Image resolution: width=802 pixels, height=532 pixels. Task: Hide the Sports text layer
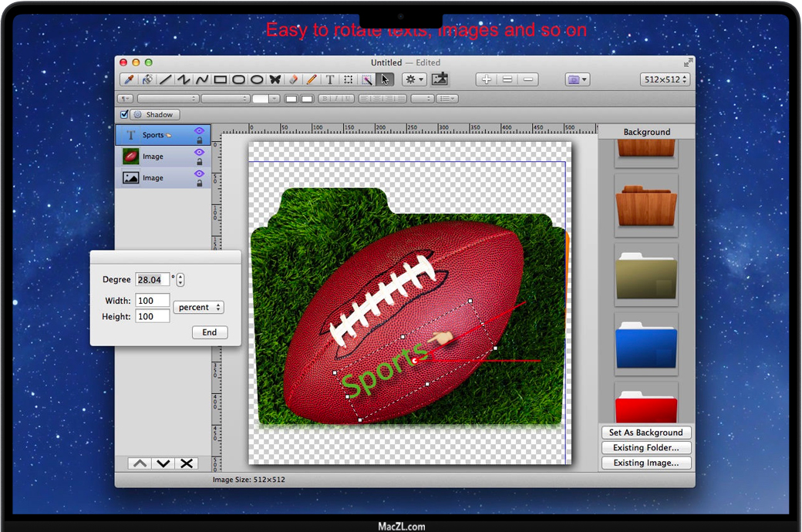(199, 131)
